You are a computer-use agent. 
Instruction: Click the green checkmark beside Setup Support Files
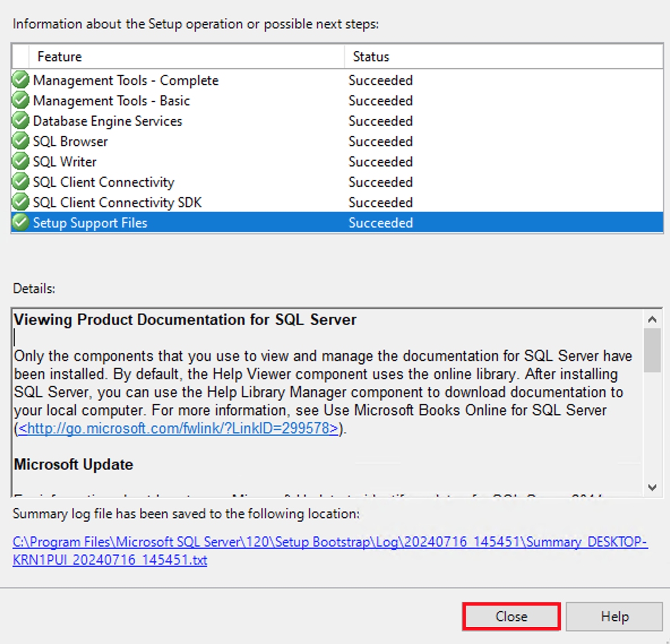20,222
